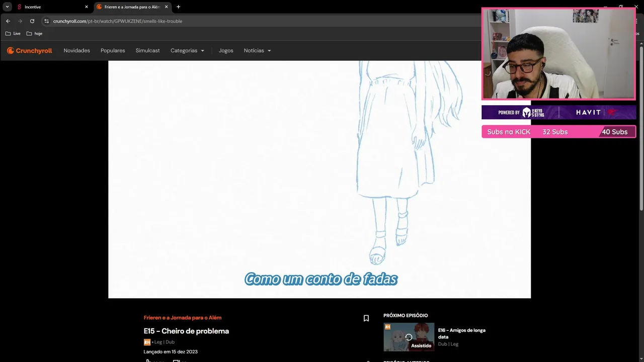The height and width of the screenshot is (362, 644).
Task: Click the webcam overlay of the streamer
Action: [558, 54]
